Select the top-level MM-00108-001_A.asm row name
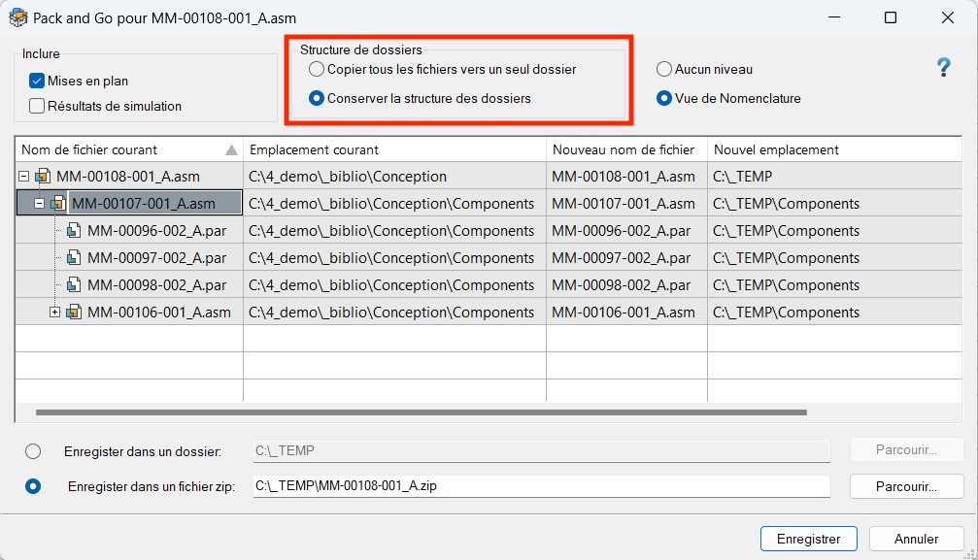 128,177
